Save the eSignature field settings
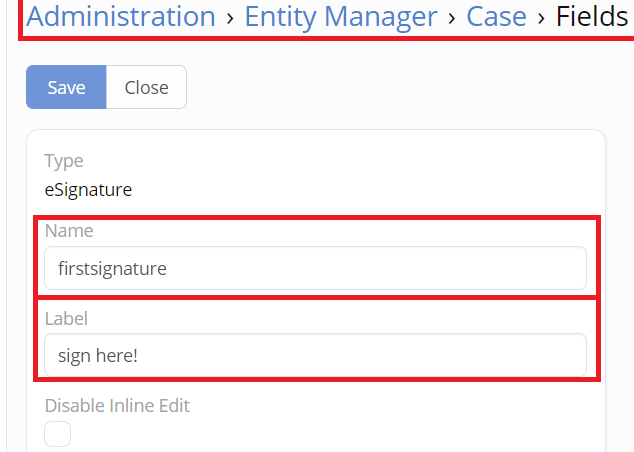Viewport: 634px width, 452px height. [66, 87]
